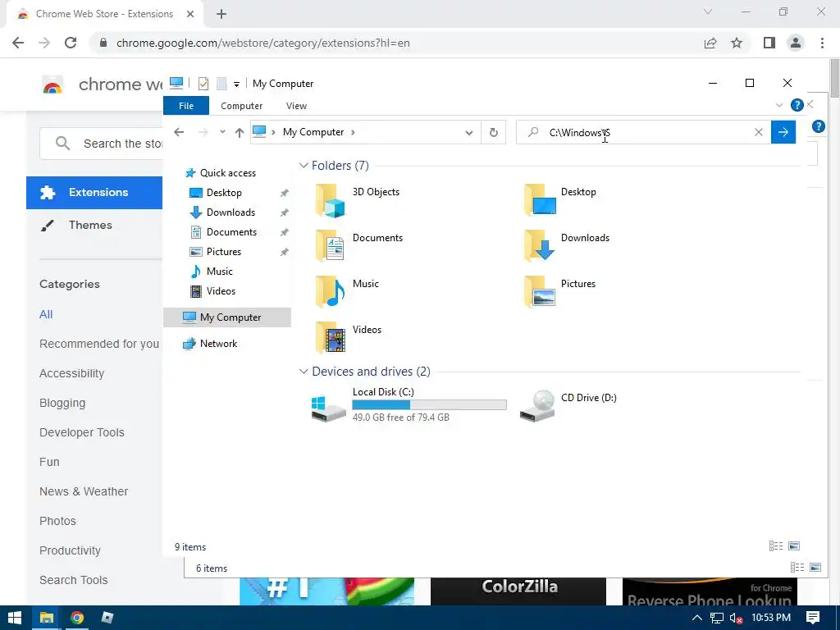Bookmark this page with star icon

(737, 43)
